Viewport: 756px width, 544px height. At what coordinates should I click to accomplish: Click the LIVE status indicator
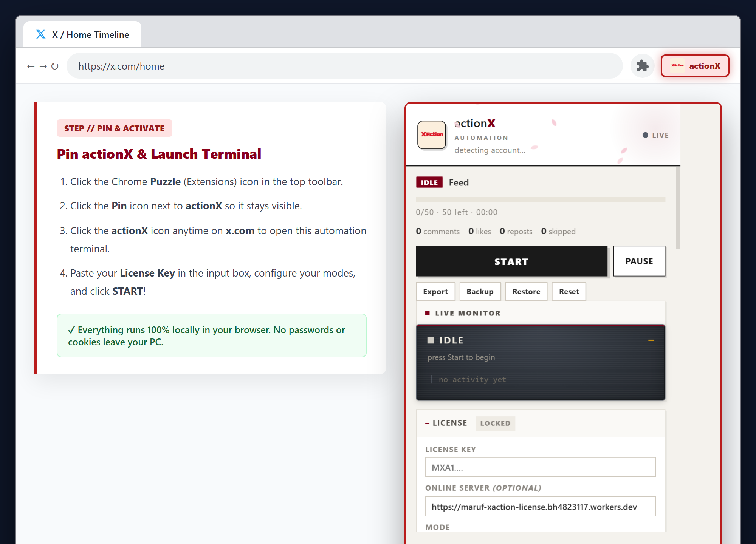(656, 135)
